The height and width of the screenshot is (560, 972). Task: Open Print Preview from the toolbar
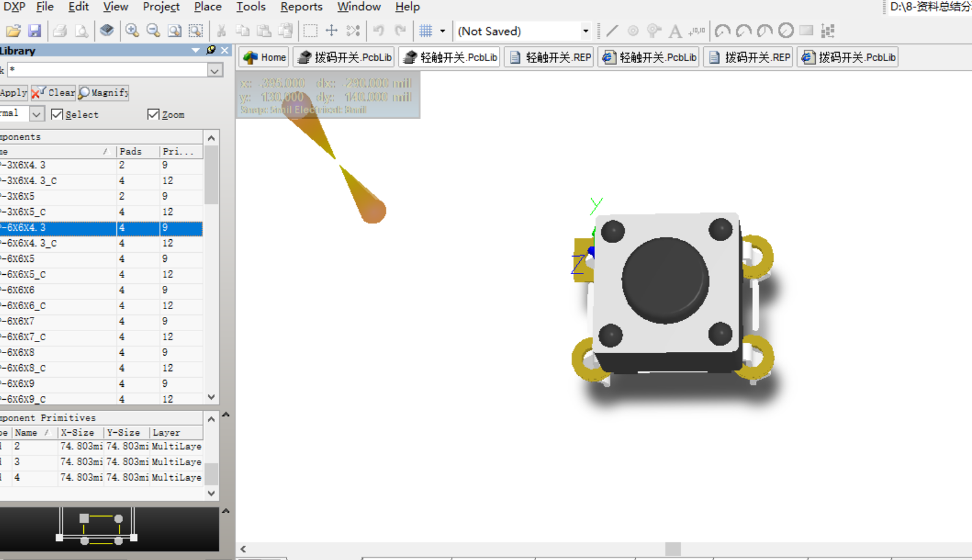coord(81,31)
